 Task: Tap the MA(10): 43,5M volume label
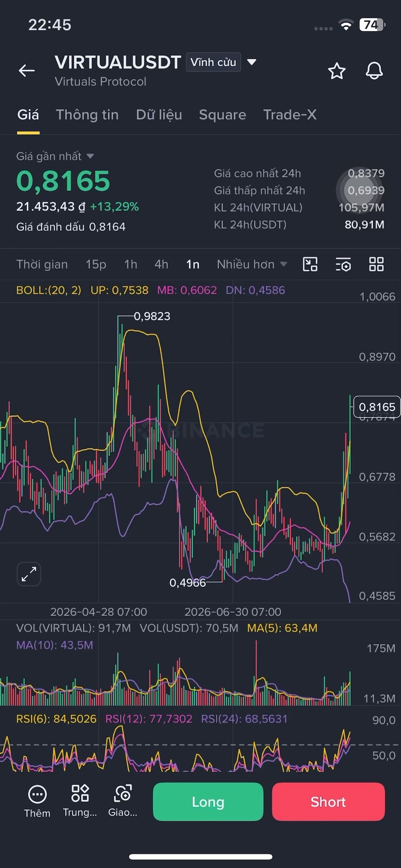tap(55, 645)
